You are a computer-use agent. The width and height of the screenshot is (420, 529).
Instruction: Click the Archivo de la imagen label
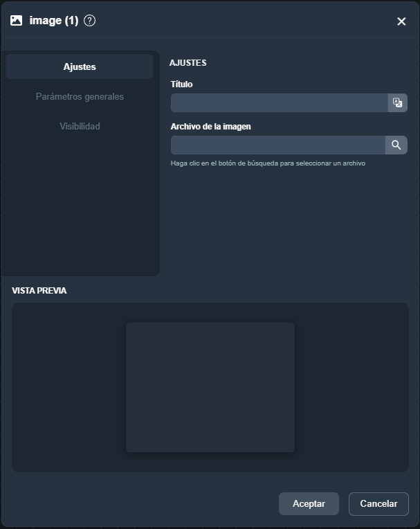click(x=210, y=127)
